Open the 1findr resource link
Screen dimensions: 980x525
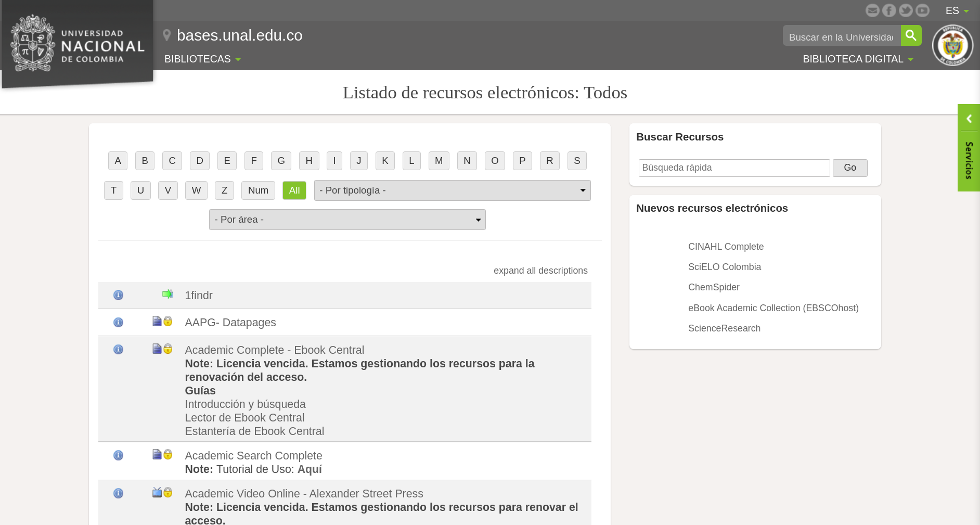click(x=199, y=296)
